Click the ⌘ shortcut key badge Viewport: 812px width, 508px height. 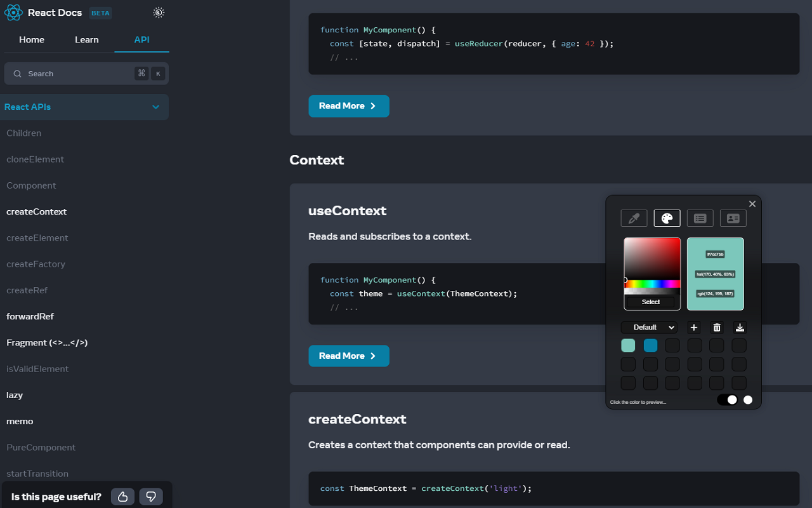141,74
